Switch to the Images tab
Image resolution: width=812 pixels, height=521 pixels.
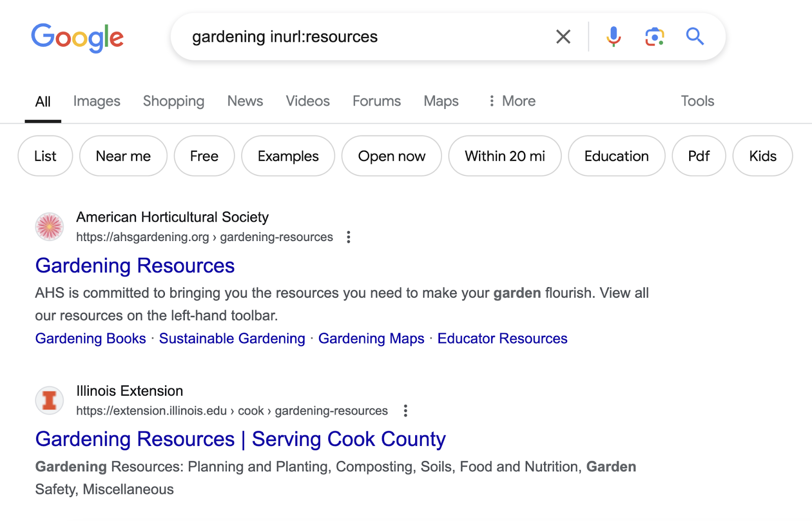click(96, 101)
